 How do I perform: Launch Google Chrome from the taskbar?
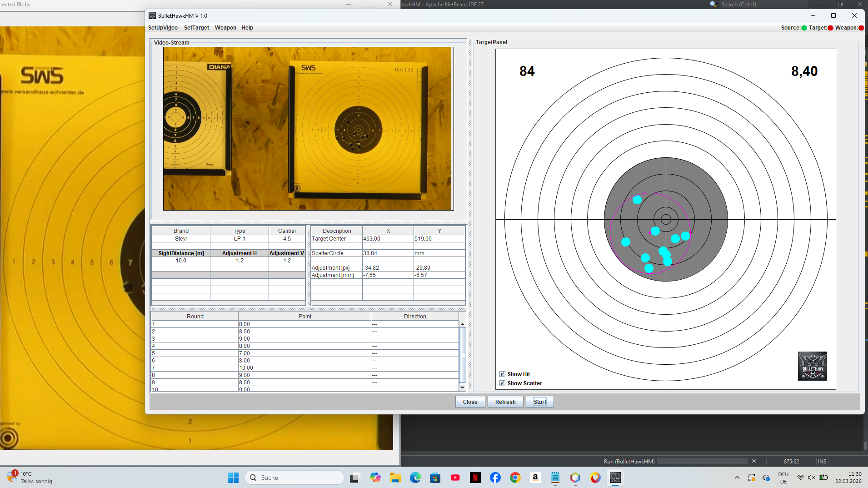515,478
